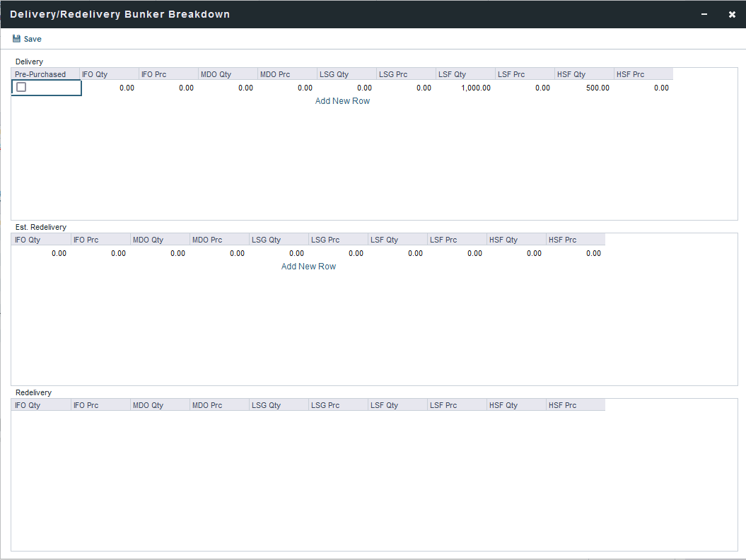Add New Row in Est. Redelivery section

(308, 267)
